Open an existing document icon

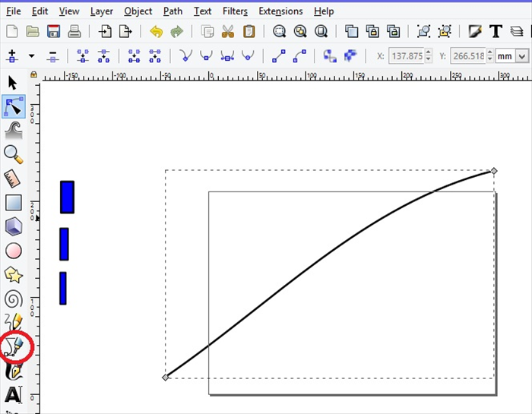(x=33, y=32)
